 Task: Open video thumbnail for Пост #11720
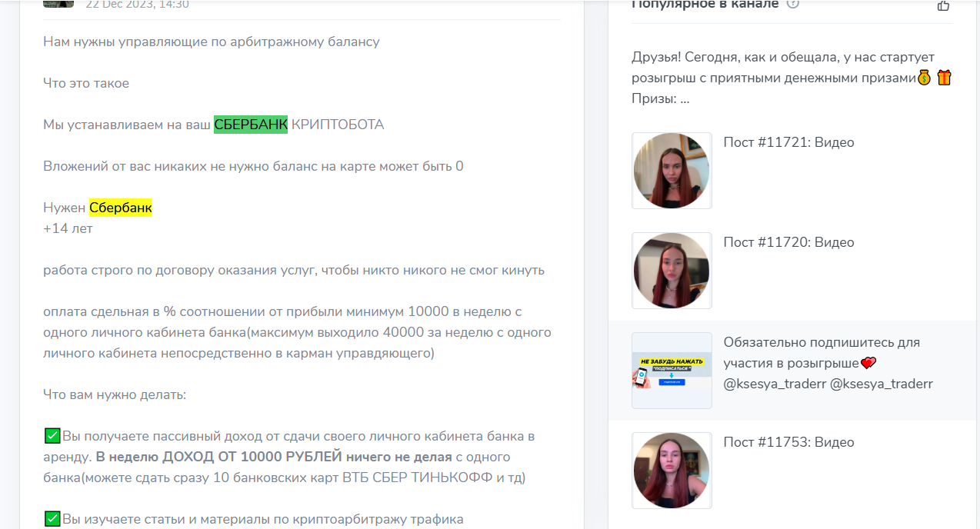pyautogui.click(x=672, y=271)
